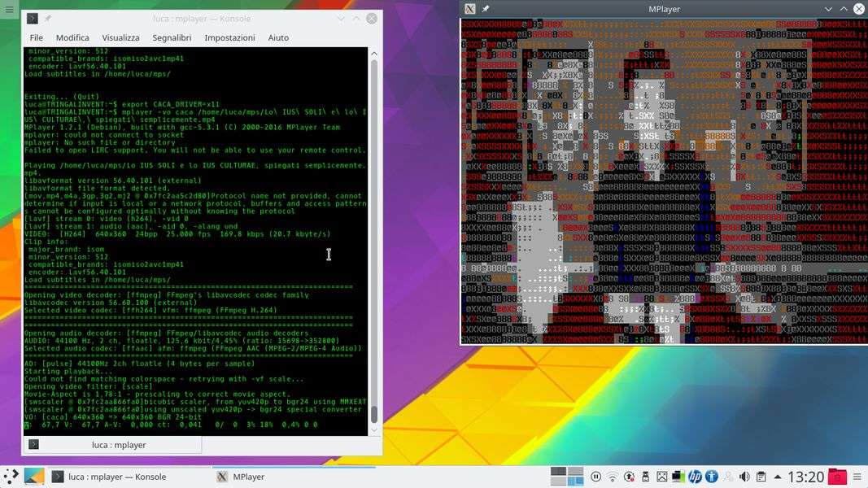Expand hidden system tray icons arrow

(x=778, y=477)
